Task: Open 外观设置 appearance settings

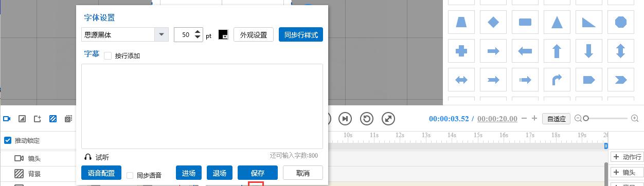Action: click(253, 35)
